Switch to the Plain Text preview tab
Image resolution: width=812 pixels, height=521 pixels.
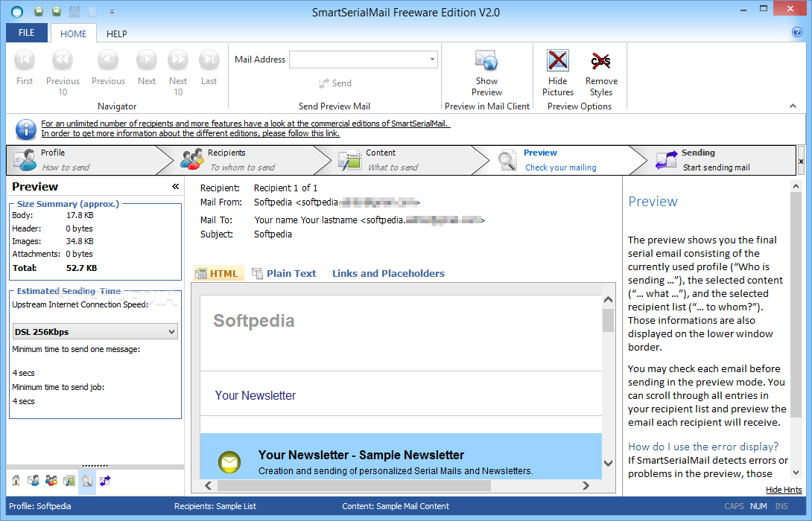[284, 273]
